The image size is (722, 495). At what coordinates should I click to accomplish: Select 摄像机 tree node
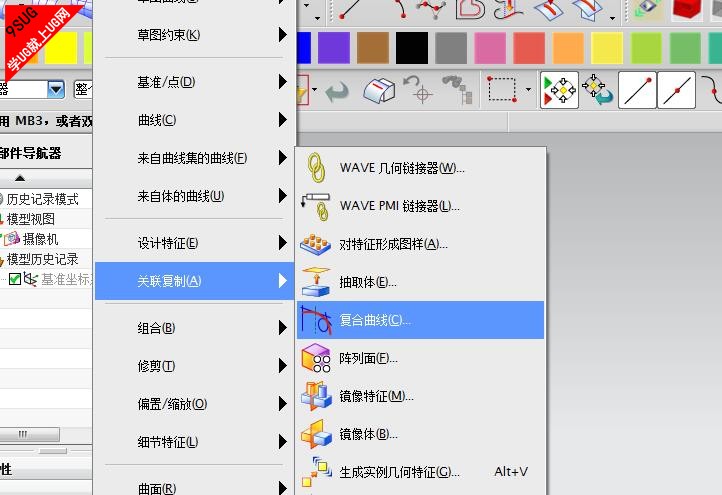point(40,239)
